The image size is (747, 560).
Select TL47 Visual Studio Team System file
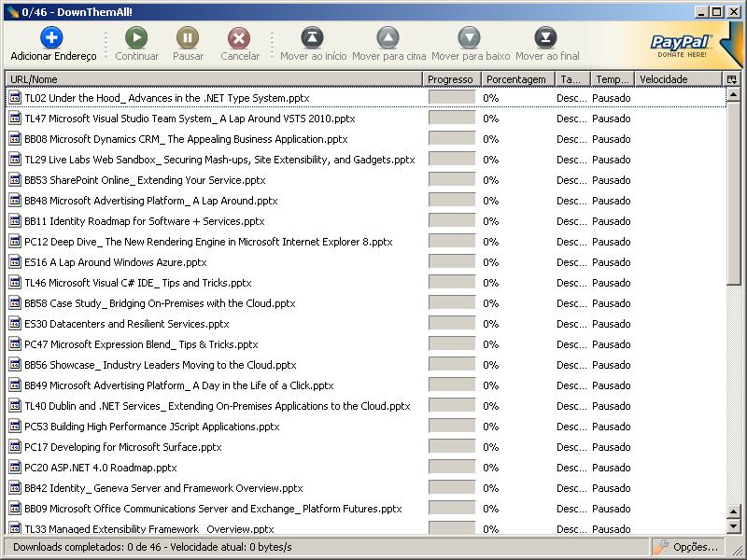366,119
